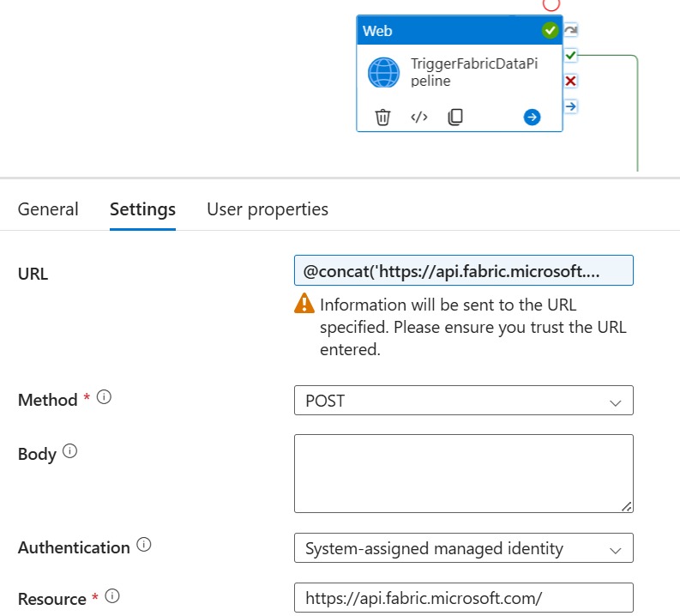Click the globe icon of Web activity

point(383,72)
